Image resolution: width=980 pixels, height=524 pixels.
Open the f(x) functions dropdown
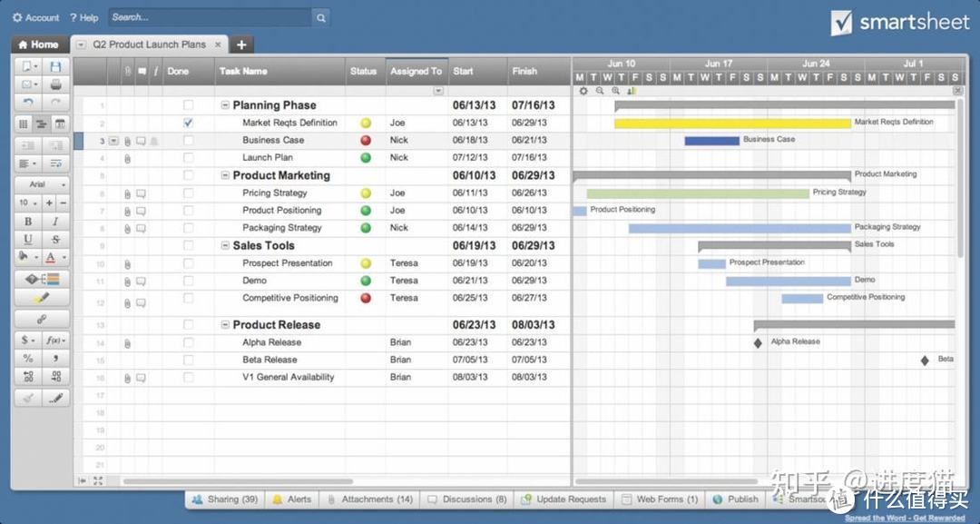[x=55, y=341]
